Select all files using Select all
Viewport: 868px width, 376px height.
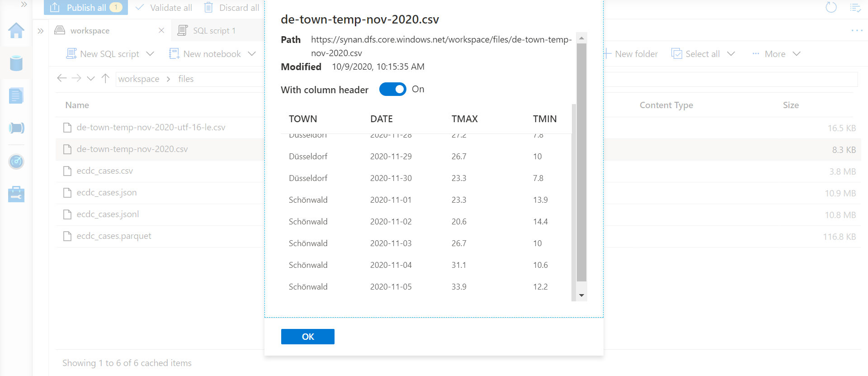pyautogui.click(x=702, y=53)
